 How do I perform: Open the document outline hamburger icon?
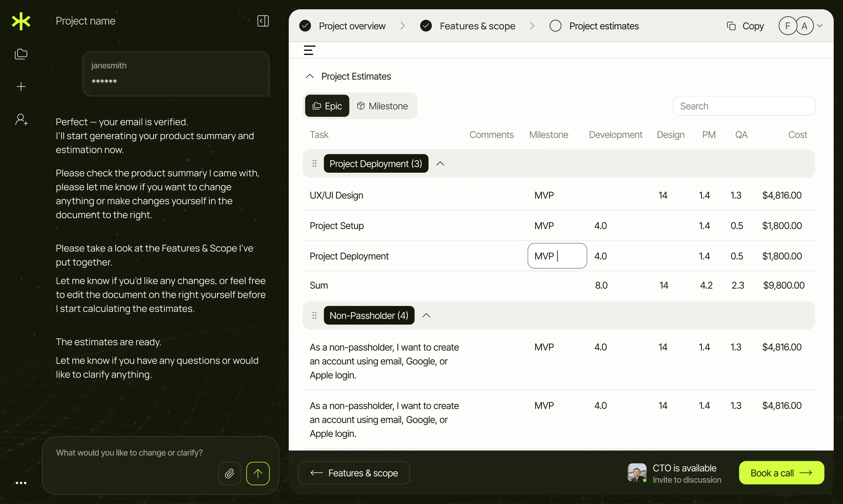tap(309, 50)
